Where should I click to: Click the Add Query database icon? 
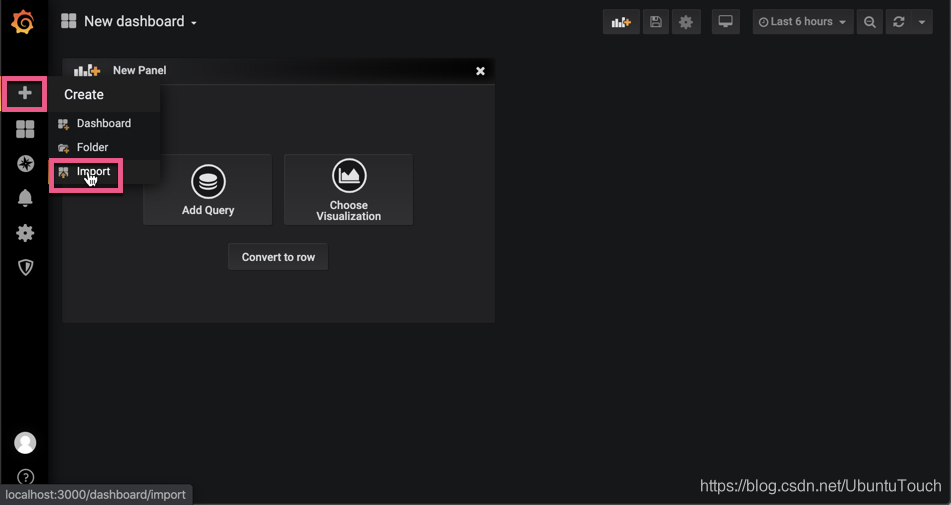click(208, 181)
